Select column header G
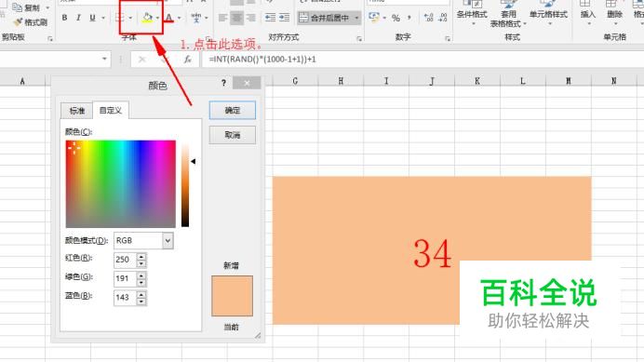The height and width of the screenshot is (362, 644). (295, 81)
